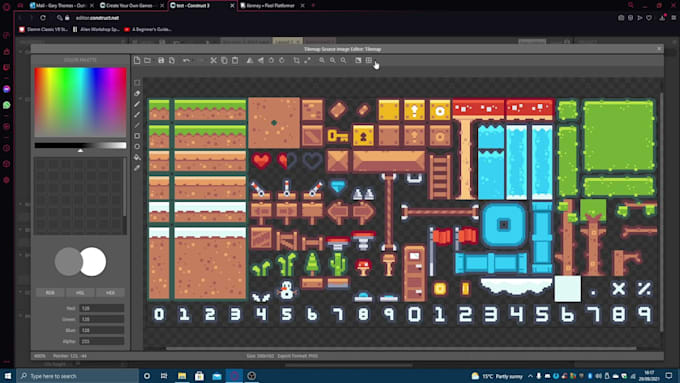
Task: Click the Paste clipboard icon
Action: [x=235, y=60]
